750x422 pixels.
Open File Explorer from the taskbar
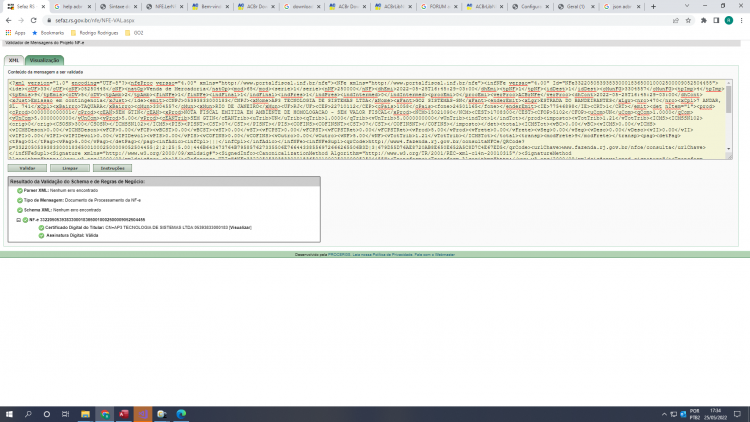click(x=85, y=414)
